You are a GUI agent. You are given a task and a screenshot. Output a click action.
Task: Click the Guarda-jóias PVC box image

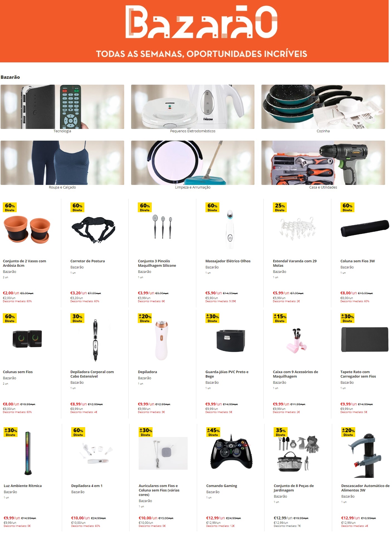231,340
